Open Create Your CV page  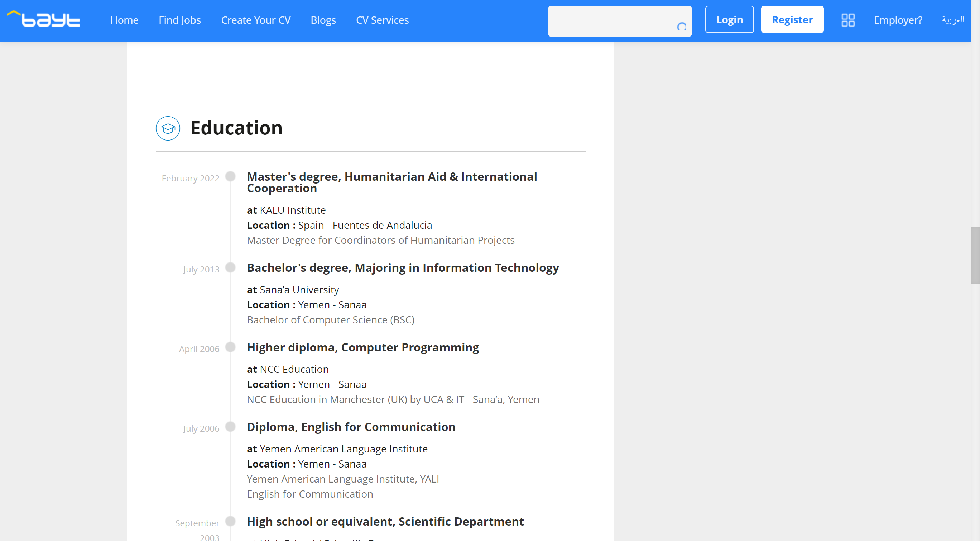tap(256, 20)
